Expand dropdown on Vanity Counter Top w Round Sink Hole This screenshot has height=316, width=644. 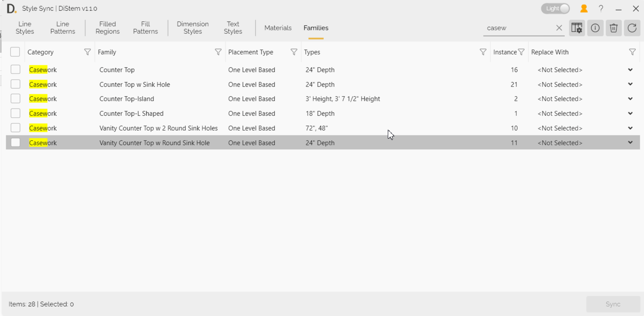(x=630, y=142)
